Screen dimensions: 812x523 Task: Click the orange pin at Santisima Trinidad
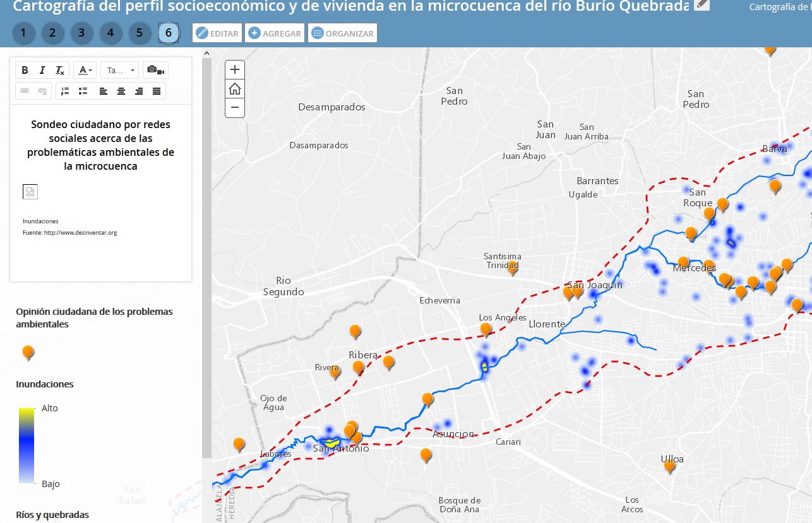click(513, 268)
